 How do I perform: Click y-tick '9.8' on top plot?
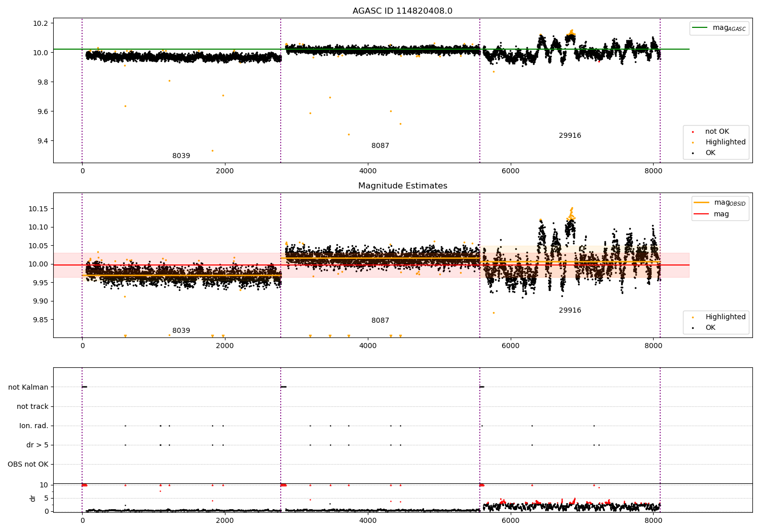pyautogui.click(x=42, y=82)
